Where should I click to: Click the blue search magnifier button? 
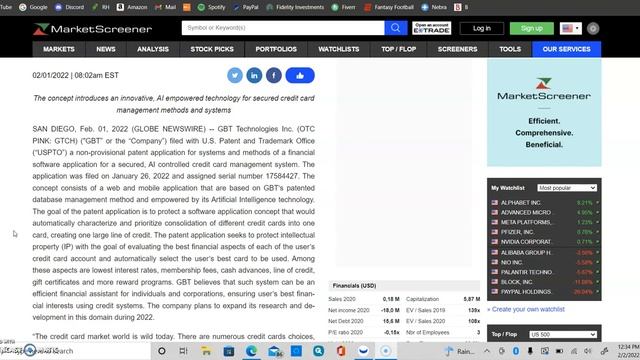coord(396,28)
